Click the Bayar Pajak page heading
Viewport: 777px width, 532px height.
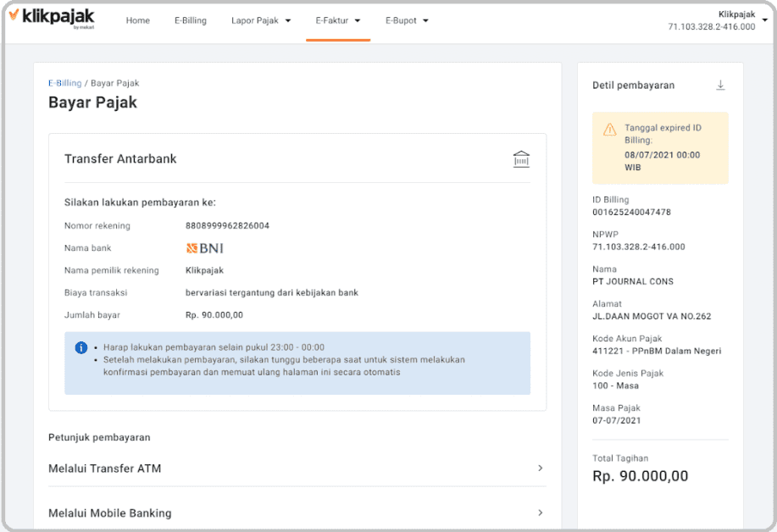click(x=92, y=103)
